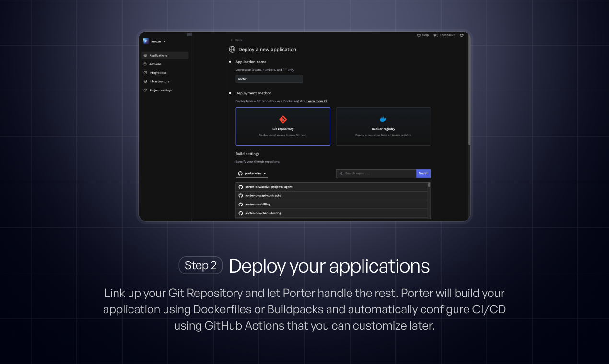Click GitHub icon beside porter-dev/billing

pyautogui.click(x=241, y=204)
